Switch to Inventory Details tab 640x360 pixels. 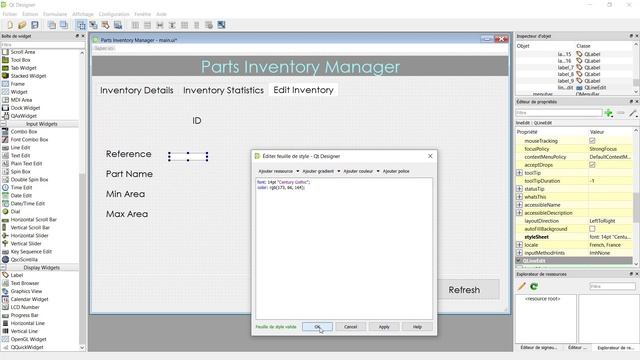click(x=137, y=90)
